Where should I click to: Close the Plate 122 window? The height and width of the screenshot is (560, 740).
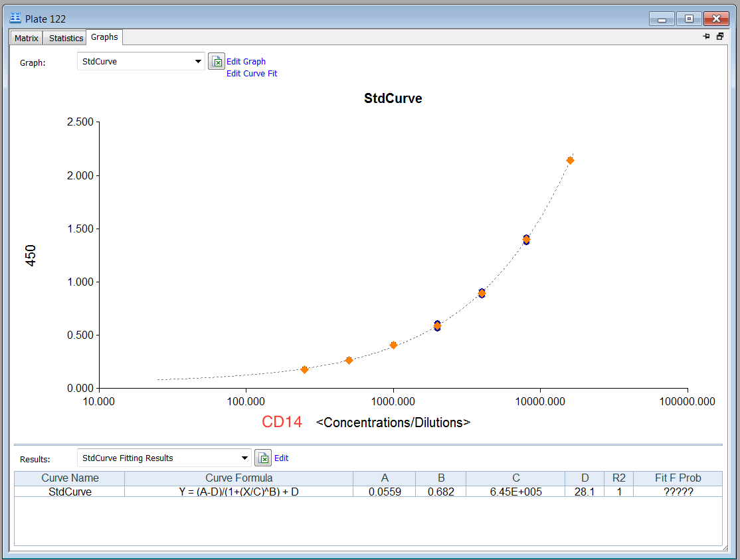point(716,19)
